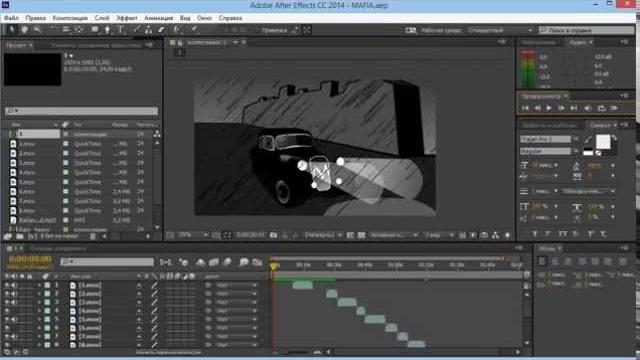The image size is (640, 360).
Task: Click the Faux Bold button in Character panel
Action: coord(535,234)
